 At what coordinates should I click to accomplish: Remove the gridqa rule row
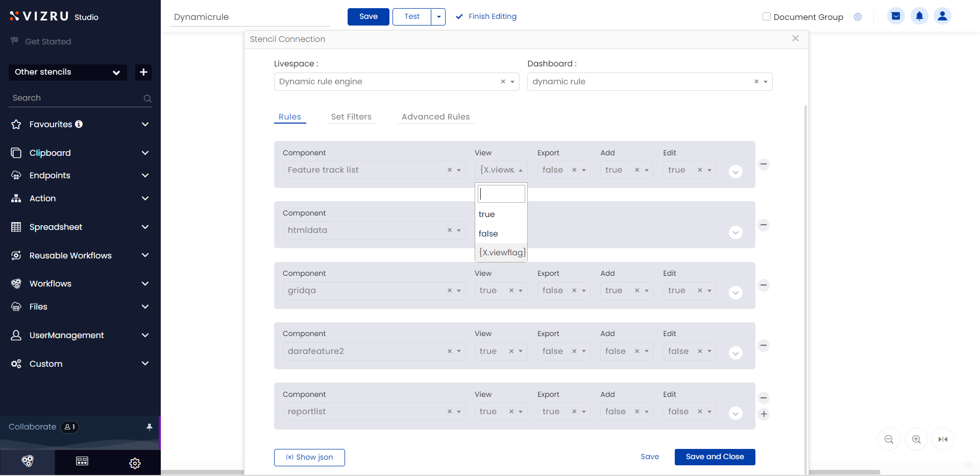(x=764, y=285)
